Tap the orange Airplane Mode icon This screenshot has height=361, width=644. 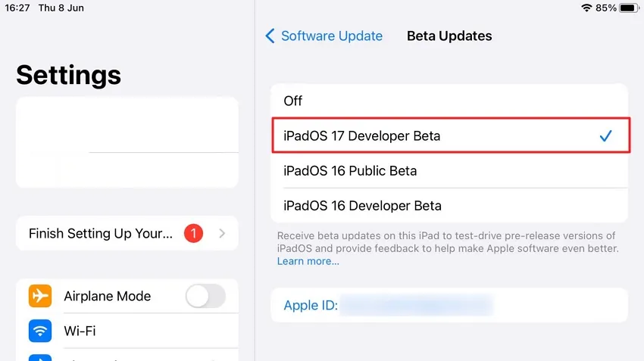40,296
